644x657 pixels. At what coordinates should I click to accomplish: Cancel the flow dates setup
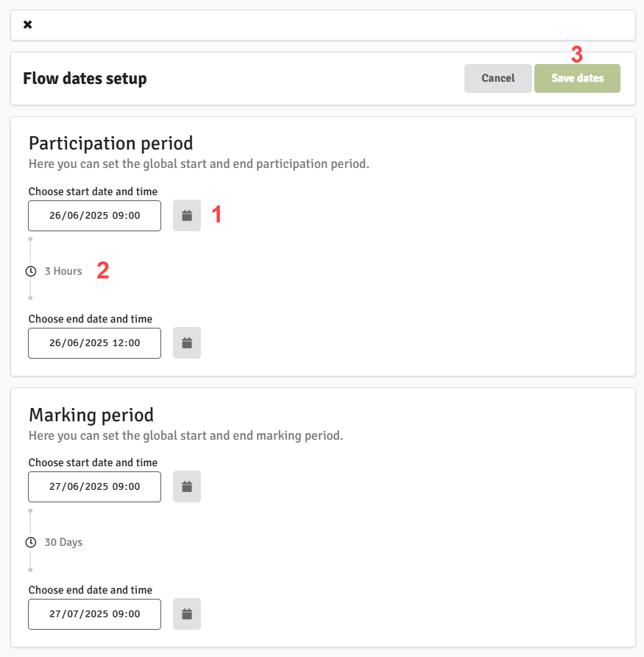[498, 78]
